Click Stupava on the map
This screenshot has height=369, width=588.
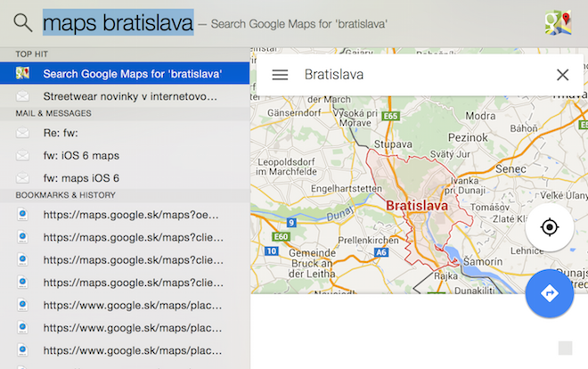point(393,144)
